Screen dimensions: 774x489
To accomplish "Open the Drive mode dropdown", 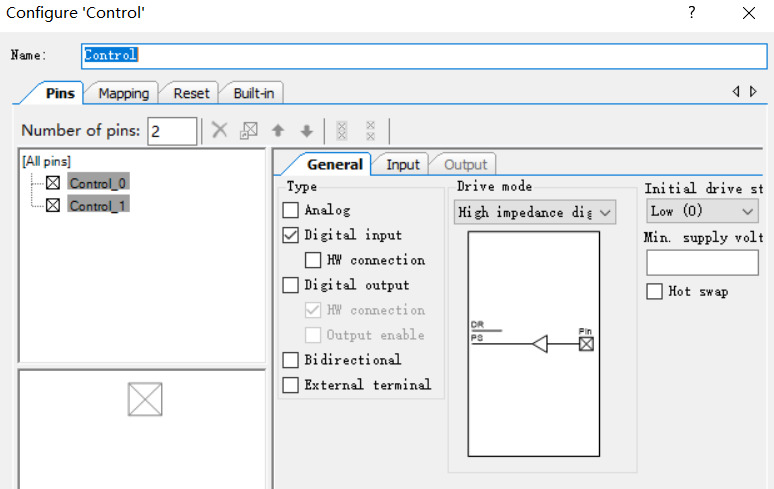I will (534, 212).
